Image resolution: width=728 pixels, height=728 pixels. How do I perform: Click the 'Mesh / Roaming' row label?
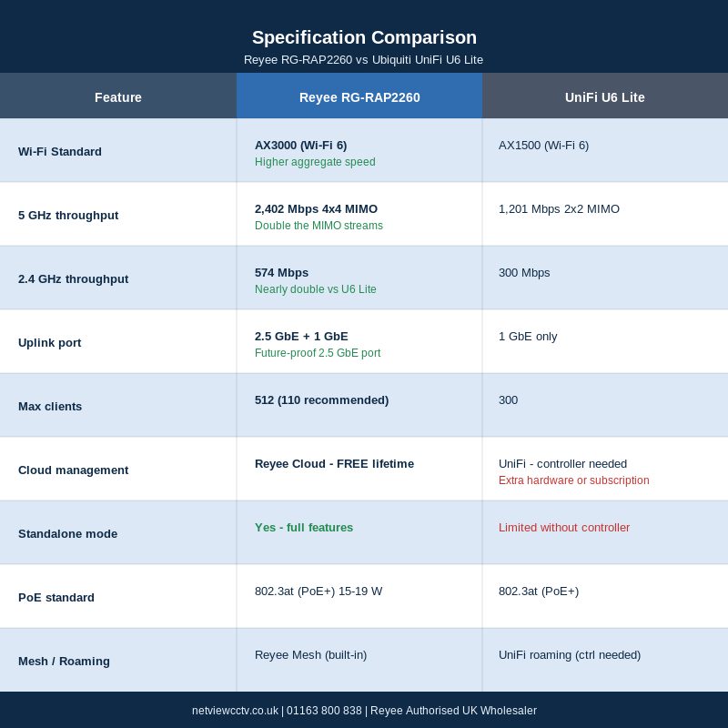(64, 662)
